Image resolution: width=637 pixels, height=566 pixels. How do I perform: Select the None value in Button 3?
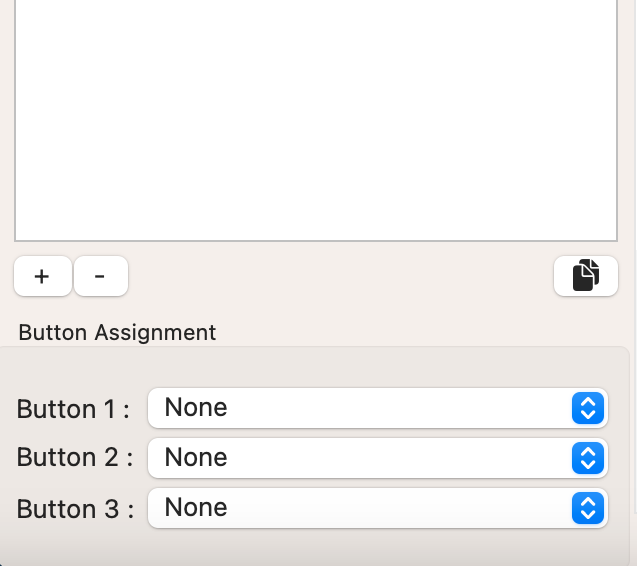[196, 507]
